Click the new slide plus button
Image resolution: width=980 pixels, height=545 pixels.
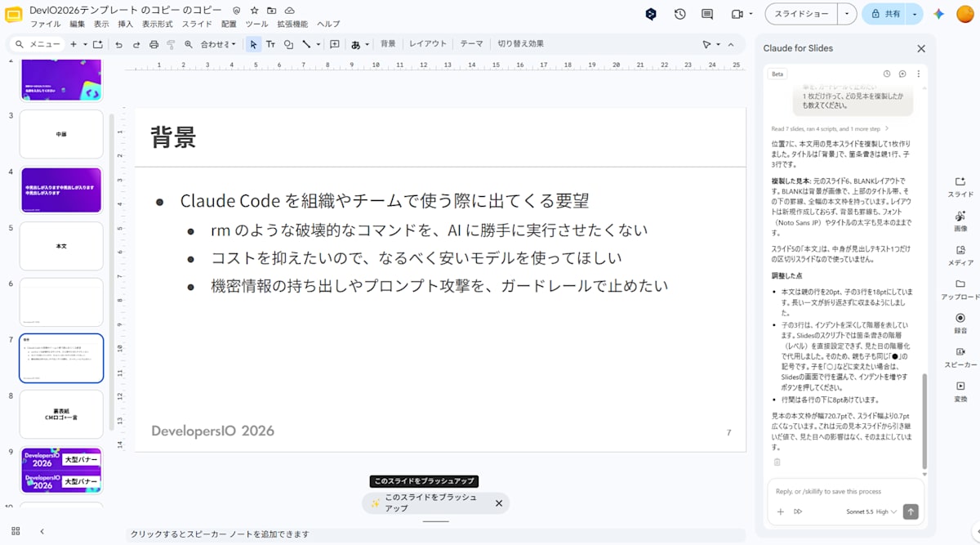click(x=73, y=44)
